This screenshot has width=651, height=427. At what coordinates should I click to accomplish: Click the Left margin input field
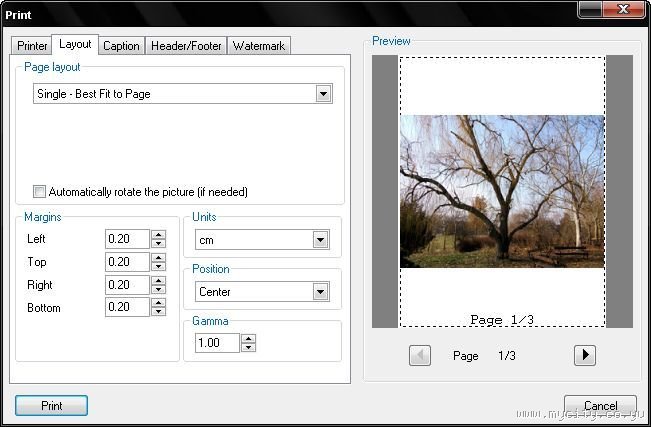click(x=127, y=239)
